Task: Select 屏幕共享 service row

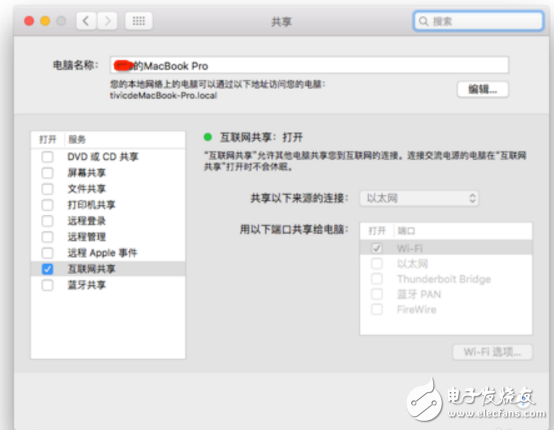Action: (x=108, y=173)
